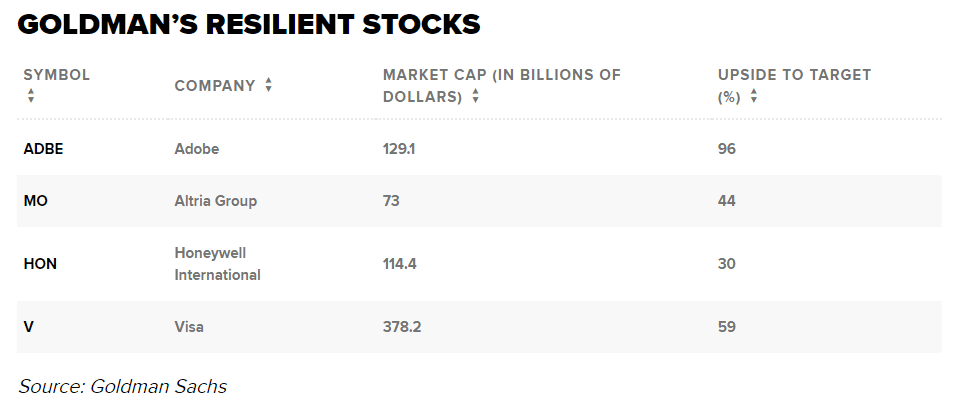Click the Market Cap column header text

[x=501, y=75]
